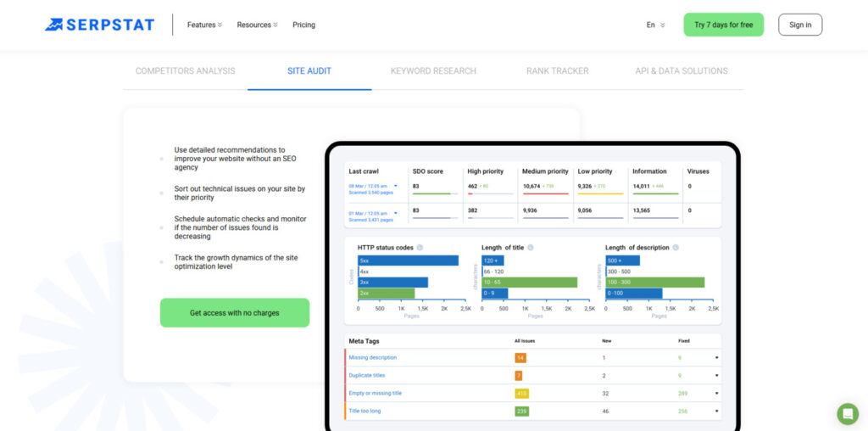Click the yellow 410 issues badge

(522, 394)
